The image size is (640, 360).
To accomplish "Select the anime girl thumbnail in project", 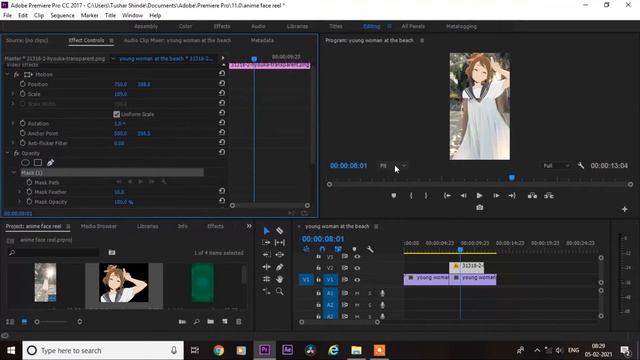I will point(124,283).
